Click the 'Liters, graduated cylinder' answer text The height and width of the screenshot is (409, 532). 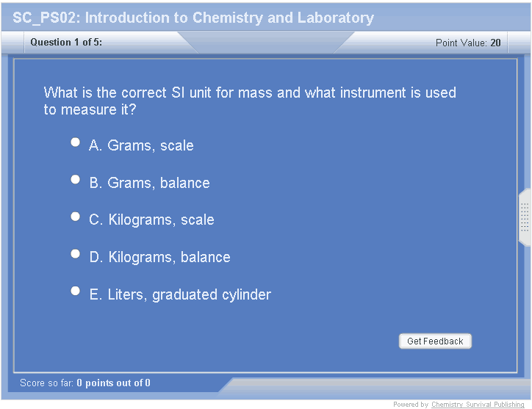click(190, 294)
